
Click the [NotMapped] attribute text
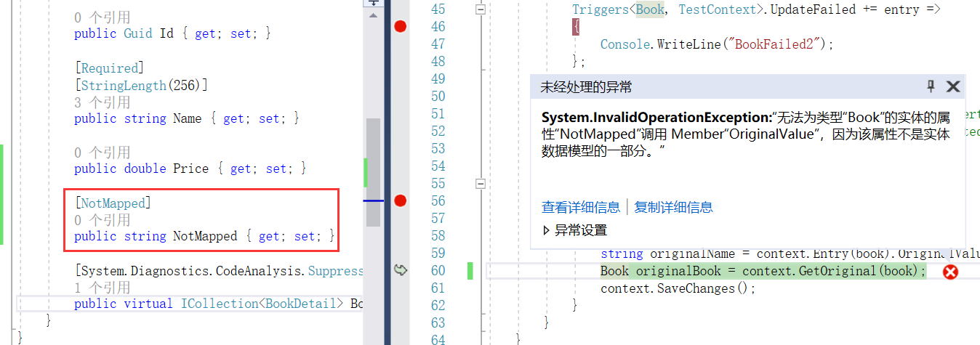click(x=113, y=203)
